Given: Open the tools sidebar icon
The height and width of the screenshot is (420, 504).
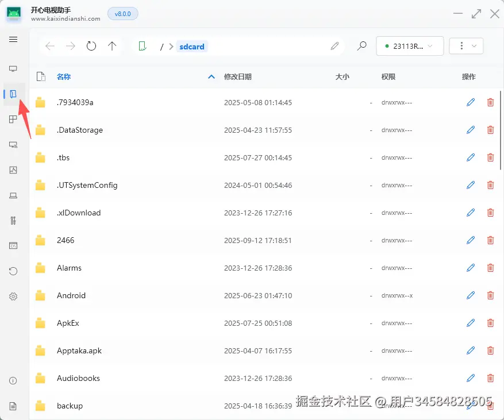Looking at the screenshot, I should point(13,221).
